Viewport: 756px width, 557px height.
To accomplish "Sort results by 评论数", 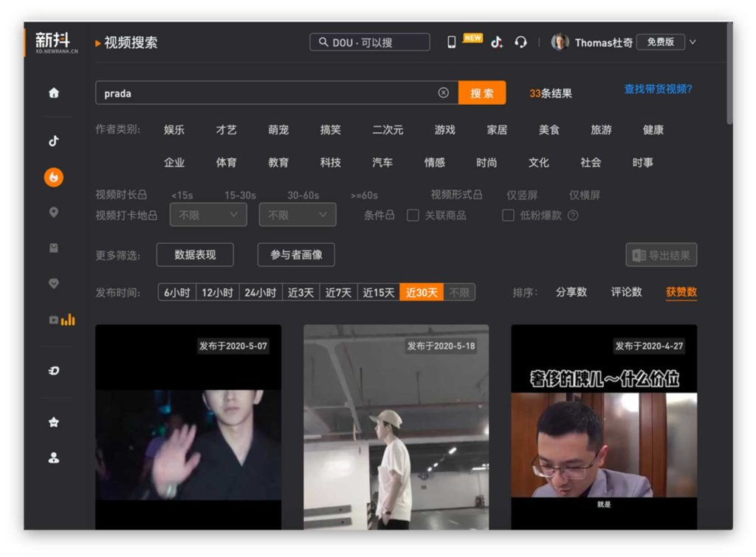I will (x=626, y=293).
